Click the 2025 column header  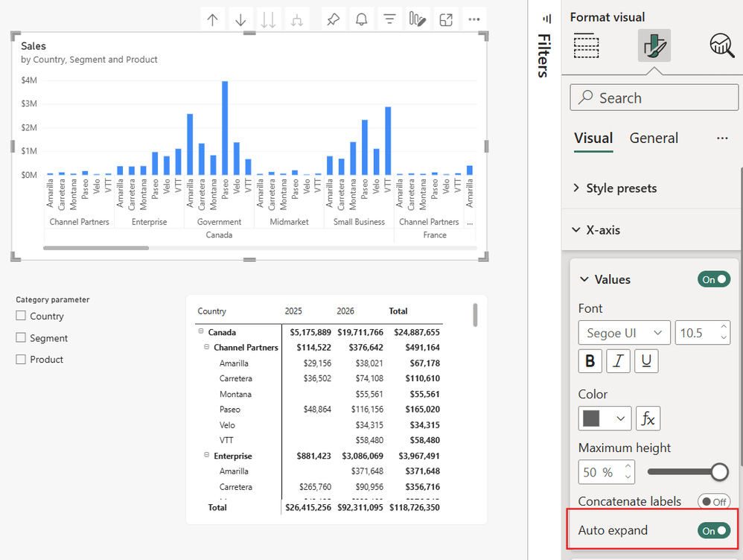[293, 311]
